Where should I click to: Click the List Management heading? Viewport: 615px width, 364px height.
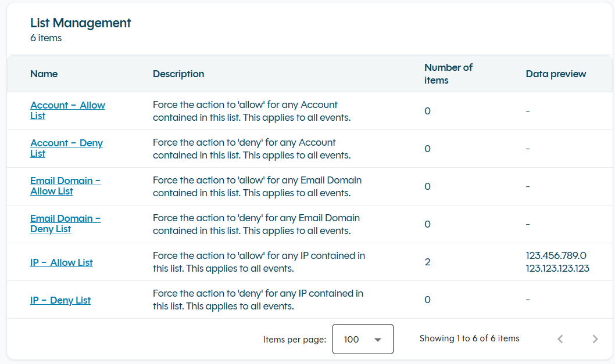(80, 23)
